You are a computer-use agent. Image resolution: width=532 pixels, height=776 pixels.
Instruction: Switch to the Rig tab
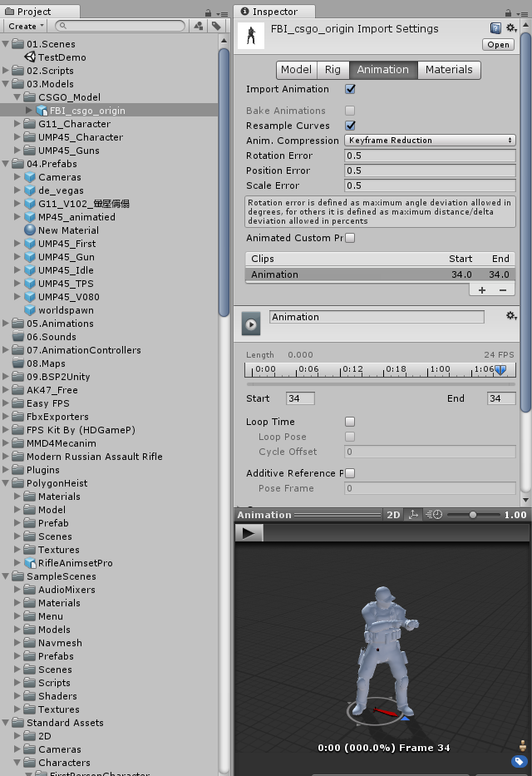pos(332,70)
